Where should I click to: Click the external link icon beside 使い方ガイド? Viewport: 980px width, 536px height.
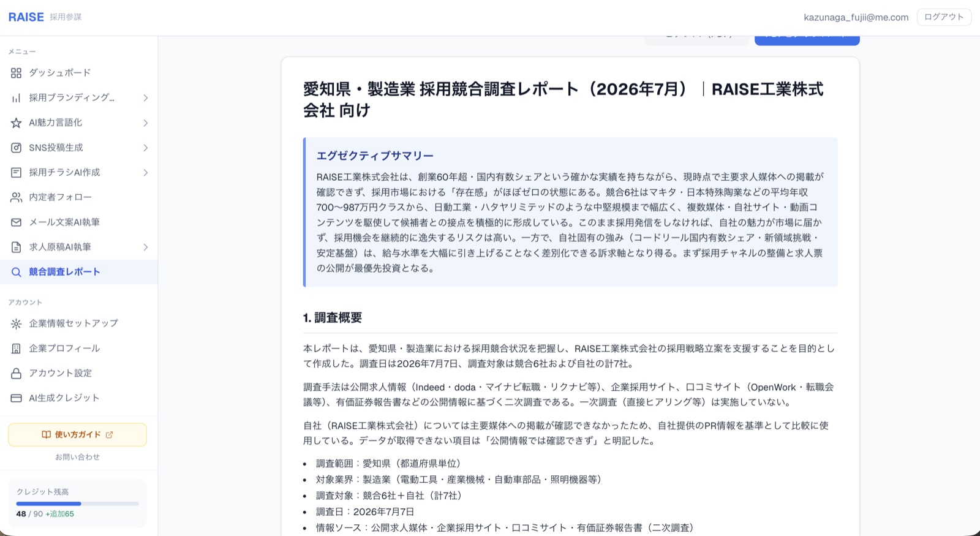[x=110, y=434]
